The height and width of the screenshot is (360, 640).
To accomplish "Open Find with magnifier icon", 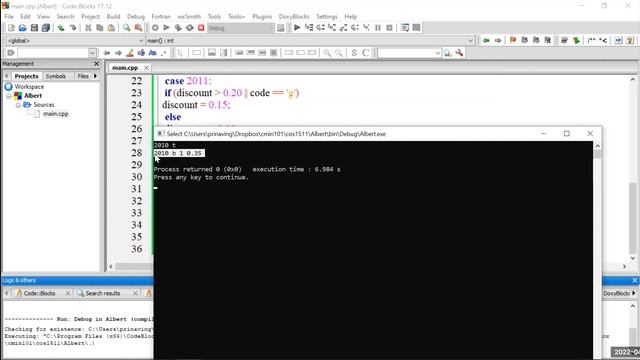I will [127, 28].
